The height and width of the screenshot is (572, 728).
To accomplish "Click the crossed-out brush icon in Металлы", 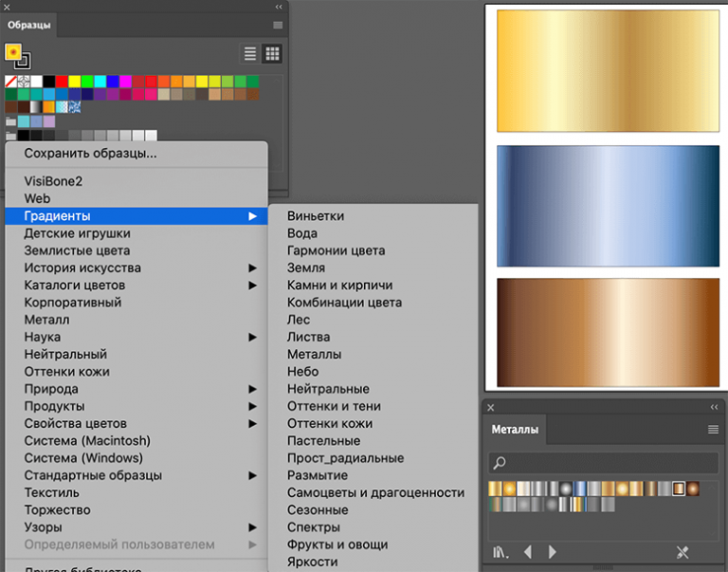I will click(x=682, y=552).
